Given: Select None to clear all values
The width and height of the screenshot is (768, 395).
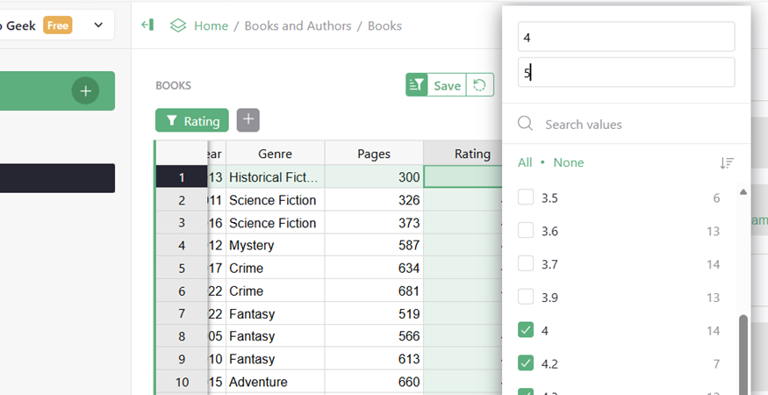Looking at the screenshot, I should [568, 163].
